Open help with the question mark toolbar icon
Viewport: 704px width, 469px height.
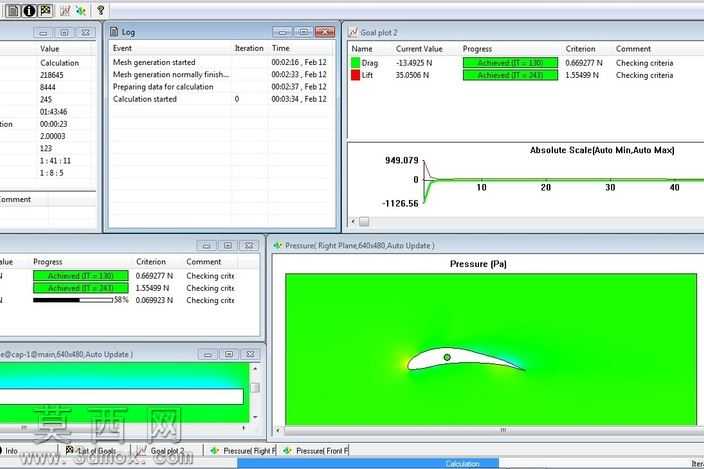[101, 10]
